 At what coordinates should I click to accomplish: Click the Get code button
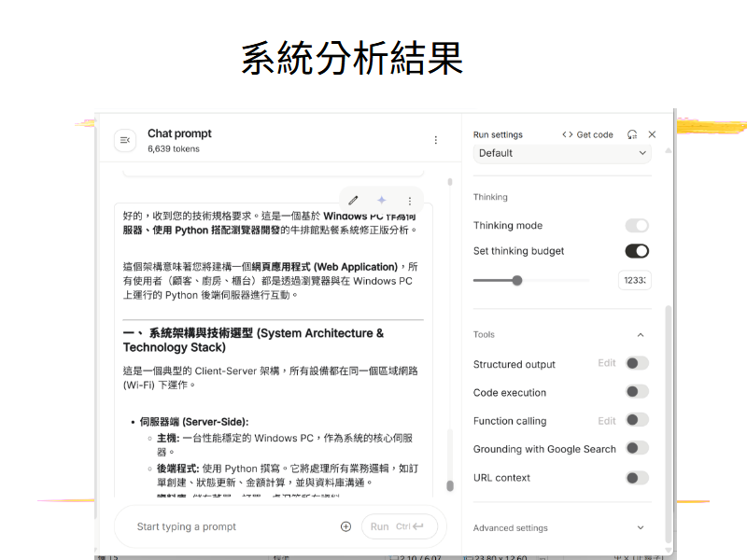(587, 134)
